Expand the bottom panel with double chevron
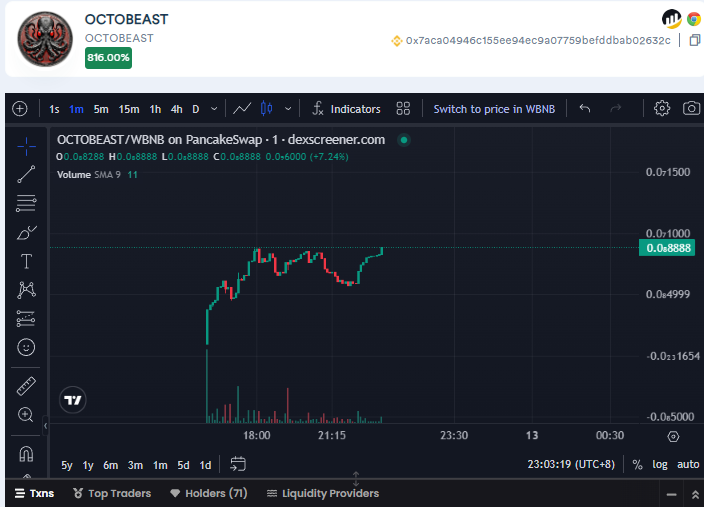 point(695,494)
